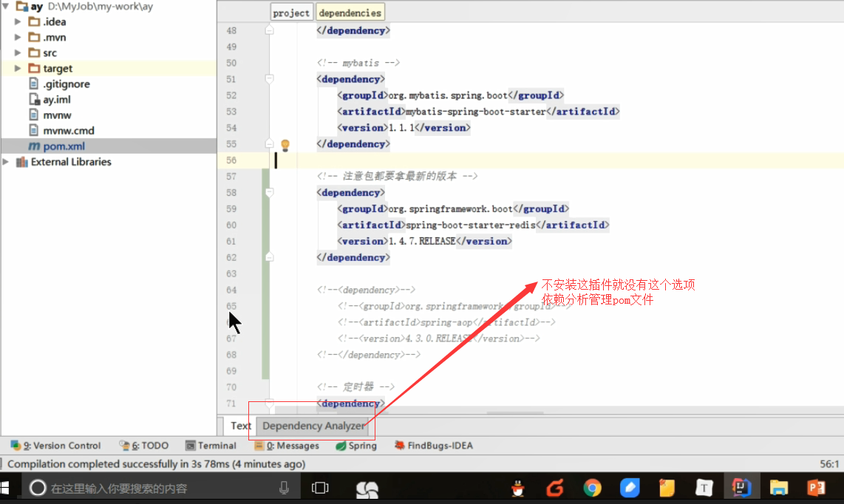Open the blue pencil app in taskbar
This screenshot has height=504, width=844.
coord(629,488)
